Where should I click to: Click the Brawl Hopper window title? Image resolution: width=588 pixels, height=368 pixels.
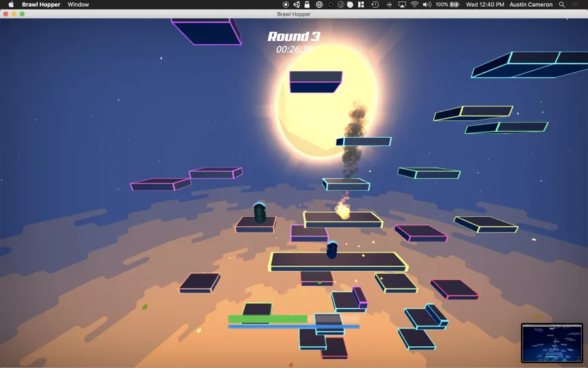pyautogui.click(x=293, y=14)
